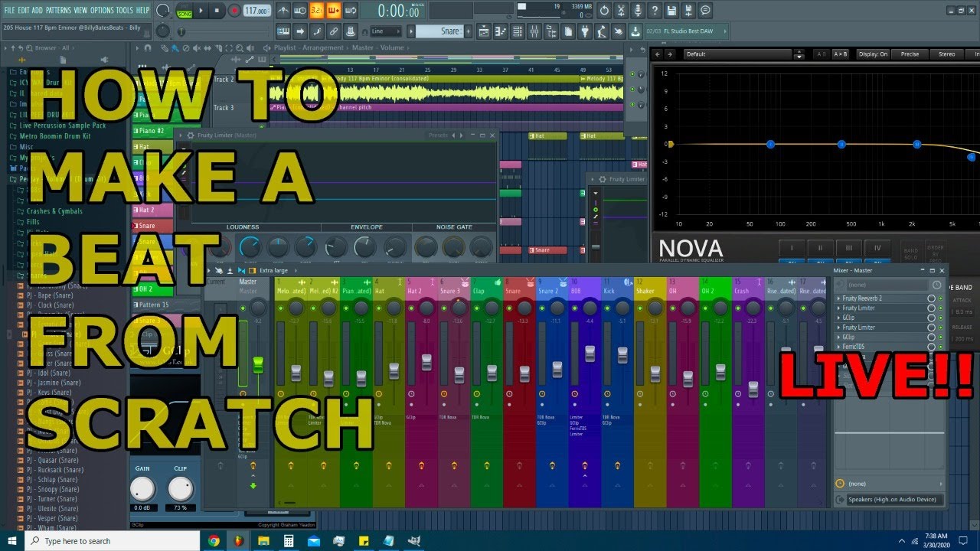Viewport: 980px width, 551px height.
Task: Open the Snare pattern selector
Action: click(x=439, y=31)
